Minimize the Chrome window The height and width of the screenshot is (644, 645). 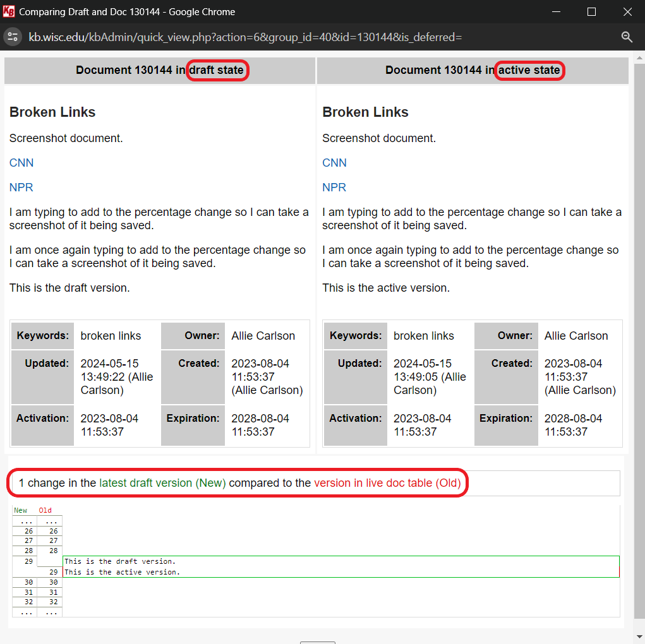tap(556, 11)
